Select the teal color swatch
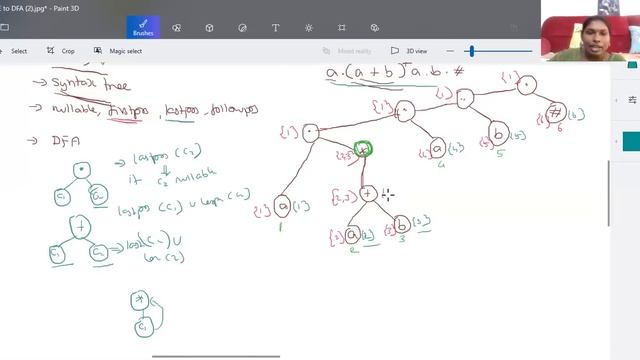The image size is (640, 360). point(631,142)
